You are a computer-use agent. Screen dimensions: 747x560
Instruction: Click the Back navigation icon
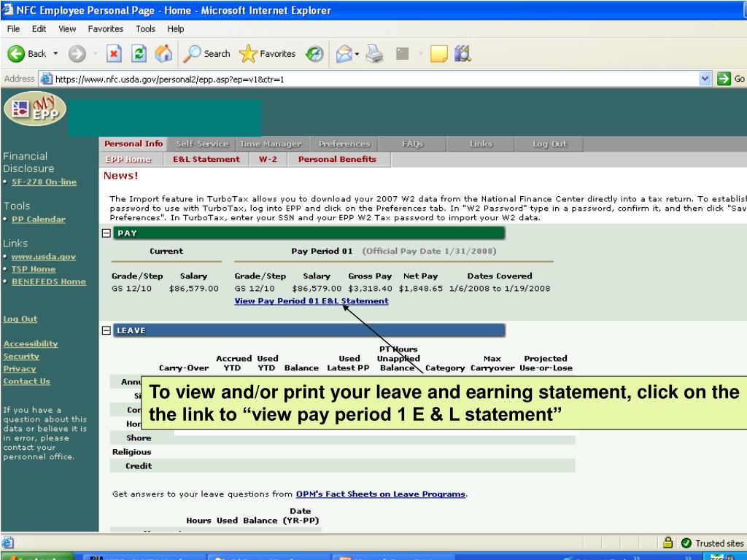16,53
